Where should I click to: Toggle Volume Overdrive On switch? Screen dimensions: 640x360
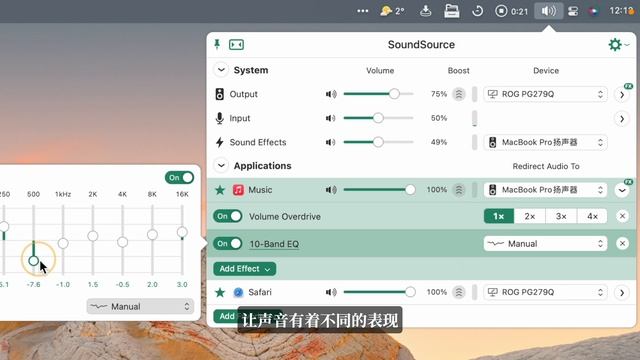[x=228, y=216]
